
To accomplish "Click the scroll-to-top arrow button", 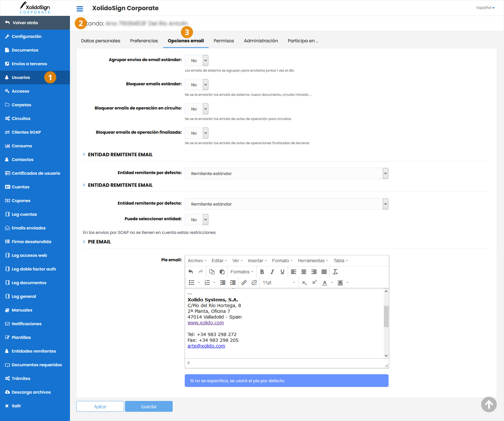I will click(x=489, y=404).
